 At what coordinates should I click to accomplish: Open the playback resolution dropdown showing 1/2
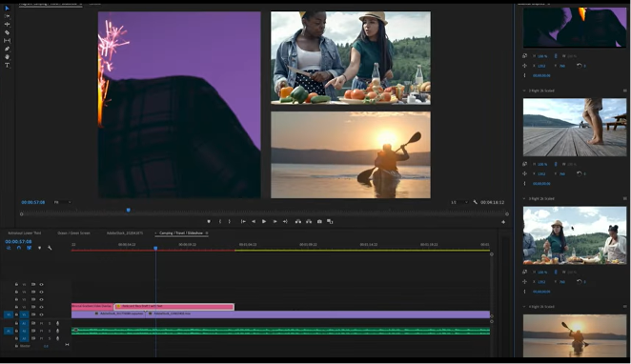point(459,202)
